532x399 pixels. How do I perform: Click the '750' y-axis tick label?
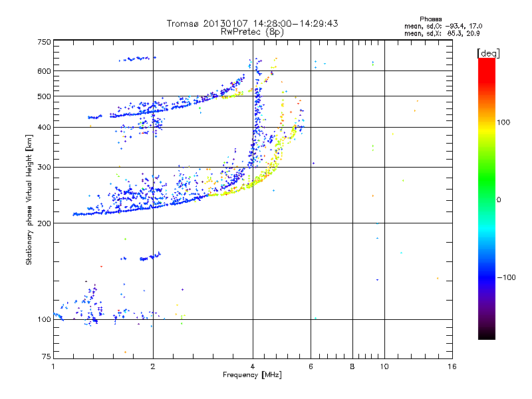tap(44, 42)
